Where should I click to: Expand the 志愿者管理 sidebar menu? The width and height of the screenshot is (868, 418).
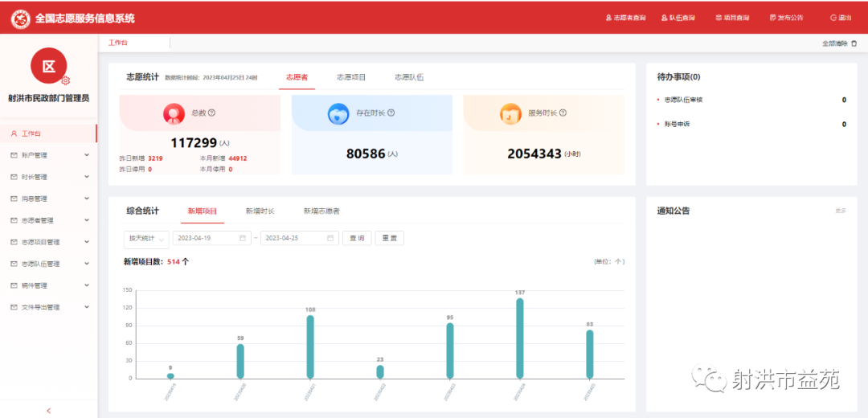pyautogui.click(x=48, y=220)
